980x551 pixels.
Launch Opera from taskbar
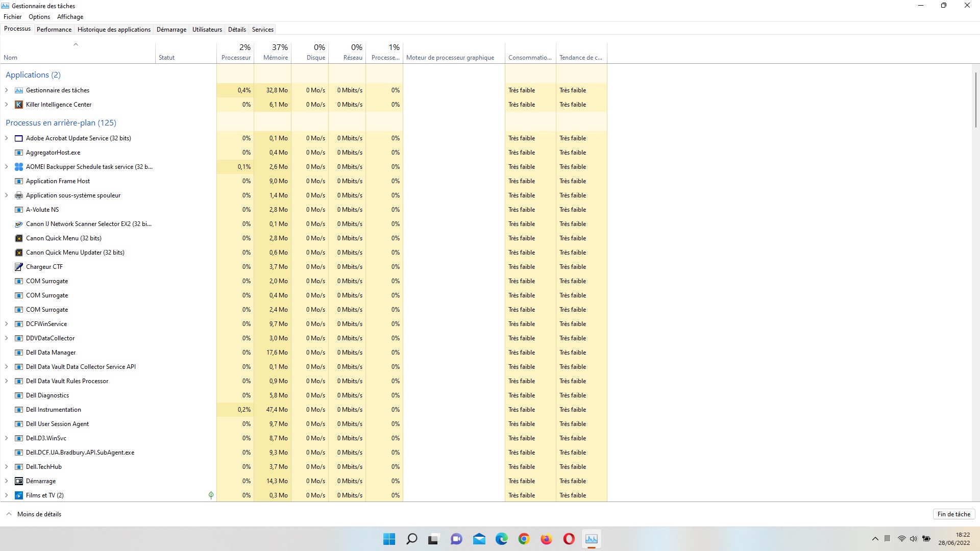coord(569,539)
